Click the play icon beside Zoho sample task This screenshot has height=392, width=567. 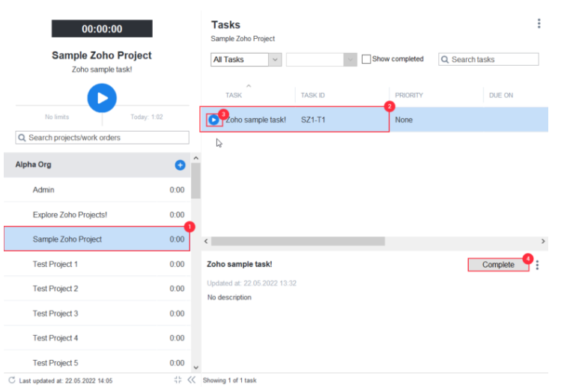213,120
